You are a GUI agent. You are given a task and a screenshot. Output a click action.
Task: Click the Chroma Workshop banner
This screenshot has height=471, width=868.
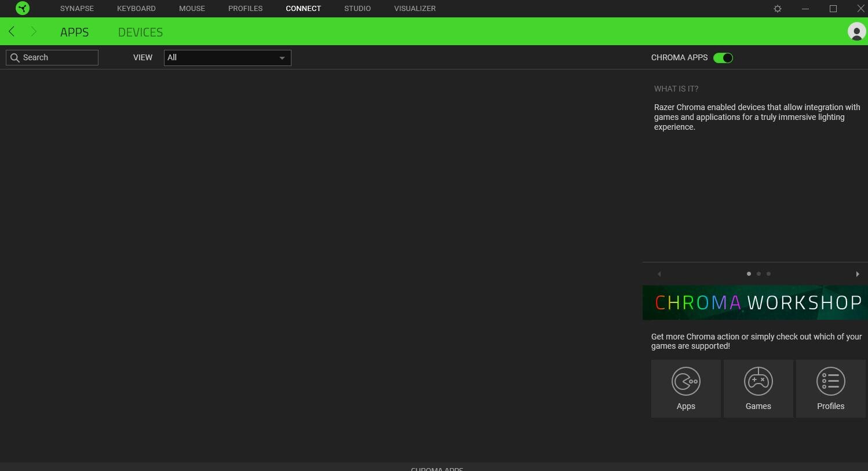(755, 302)
